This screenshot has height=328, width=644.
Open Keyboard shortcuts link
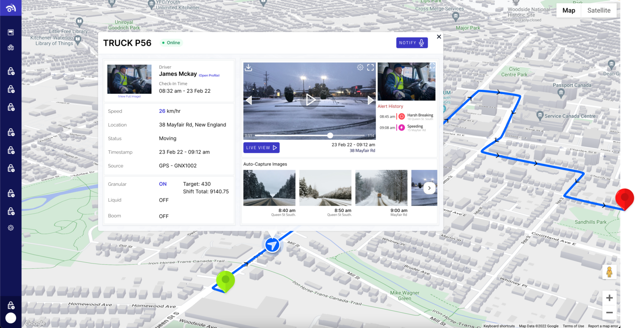click(x=499, y=326)
